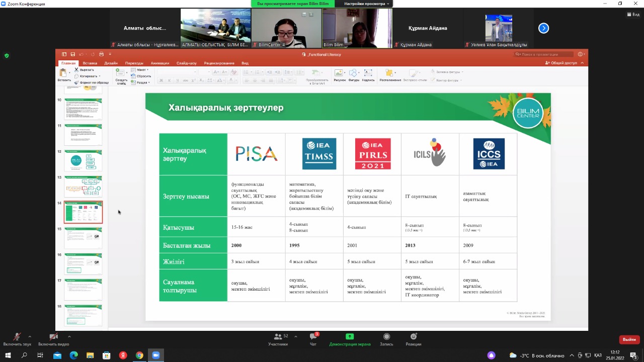Viewport: 644px width, 362px height.
Task: Click Преобразовать в SmartArt button
Action: 317,76
